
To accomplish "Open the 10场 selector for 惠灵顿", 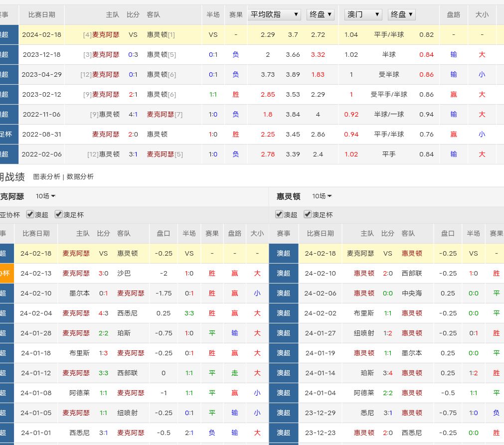I will click(322, 196).
